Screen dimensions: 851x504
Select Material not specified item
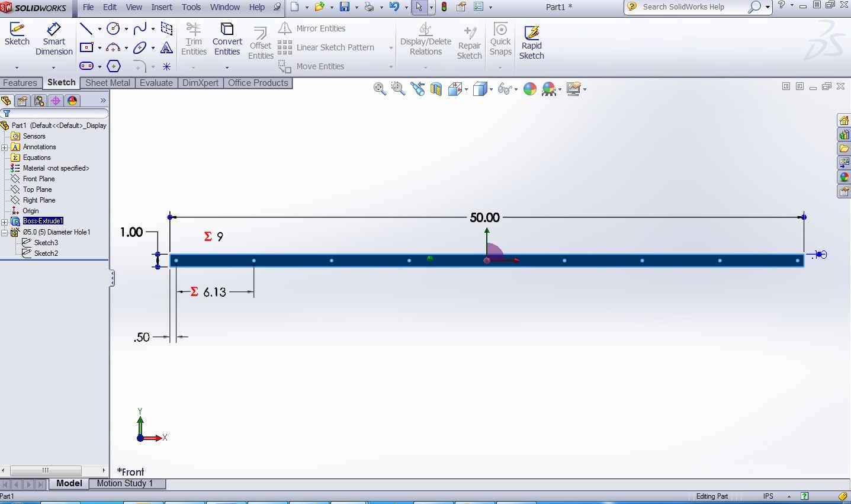click(56, 168)
